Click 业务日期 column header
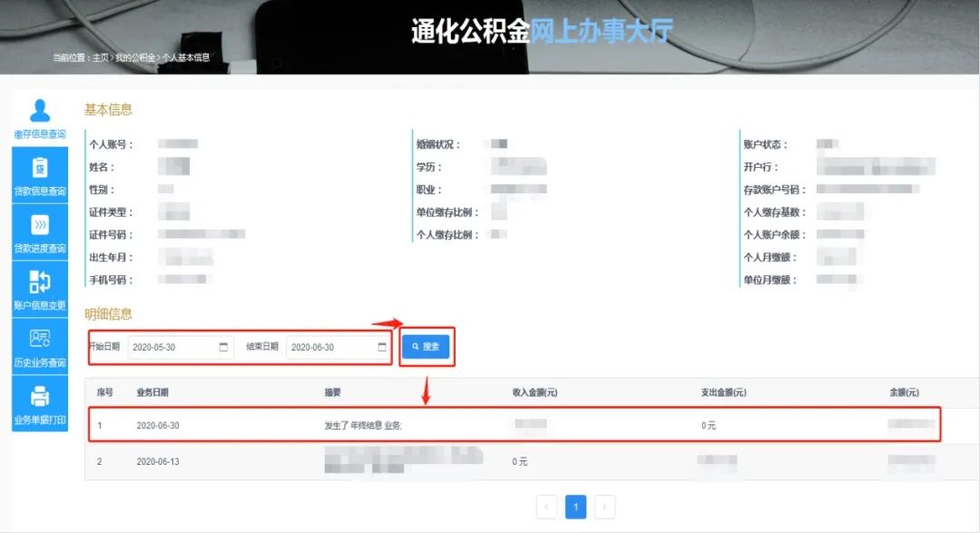The image size is (980, 533). click(x=152, y=393)
